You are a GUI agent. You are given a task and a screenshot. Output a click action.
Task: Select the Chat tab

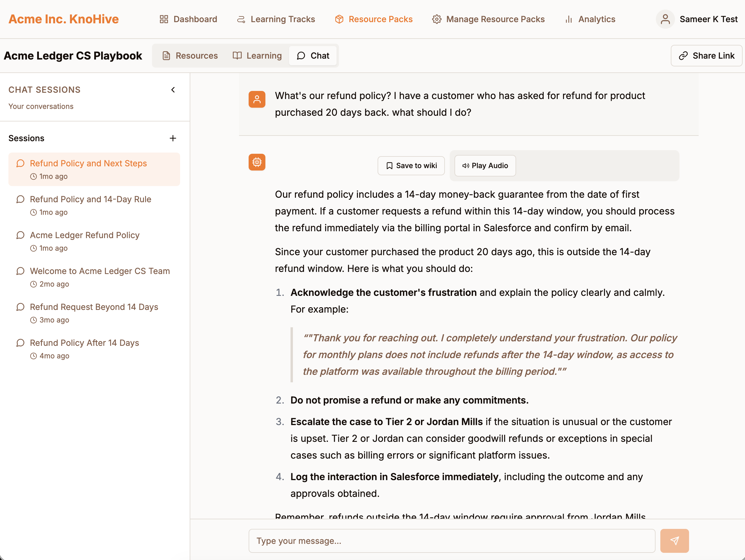313,56
